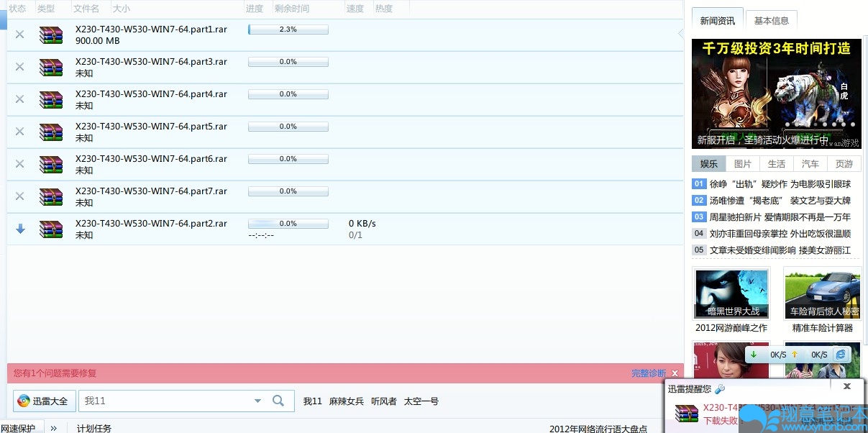Open the search box dropdown arrow

257,401
